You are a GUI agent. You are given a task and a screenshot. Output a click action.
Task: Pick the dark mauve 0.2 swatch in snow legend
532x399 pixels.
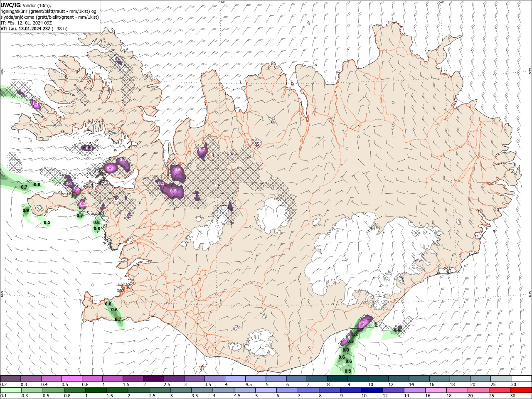point(10,379)
